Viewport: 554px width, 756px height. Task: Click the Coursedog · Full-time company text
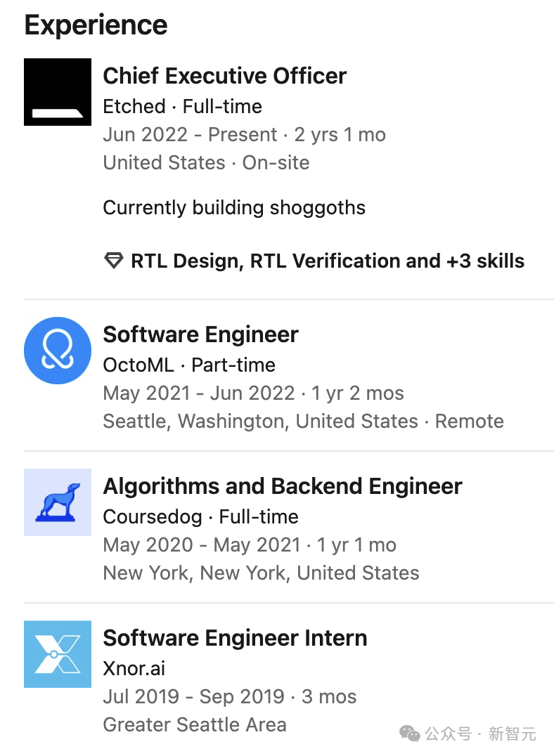pyautogui.click(x=201, y=517)
